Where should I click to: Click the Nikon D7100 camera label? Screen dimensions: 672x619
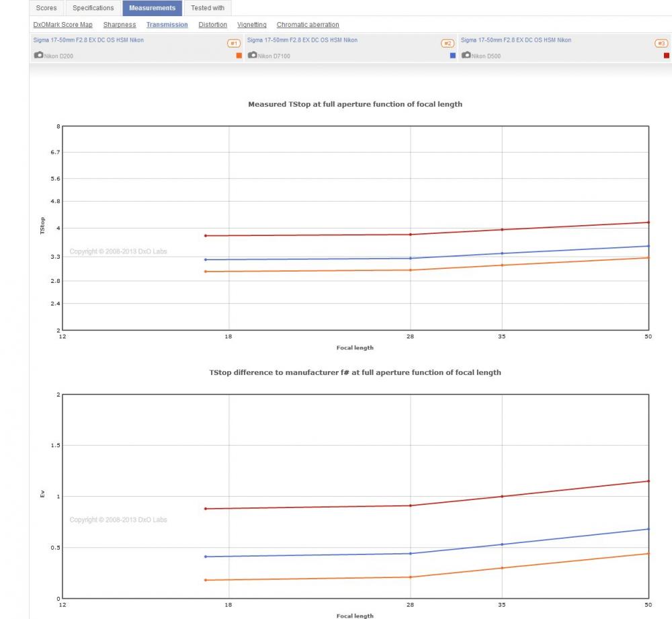(274, 56)
